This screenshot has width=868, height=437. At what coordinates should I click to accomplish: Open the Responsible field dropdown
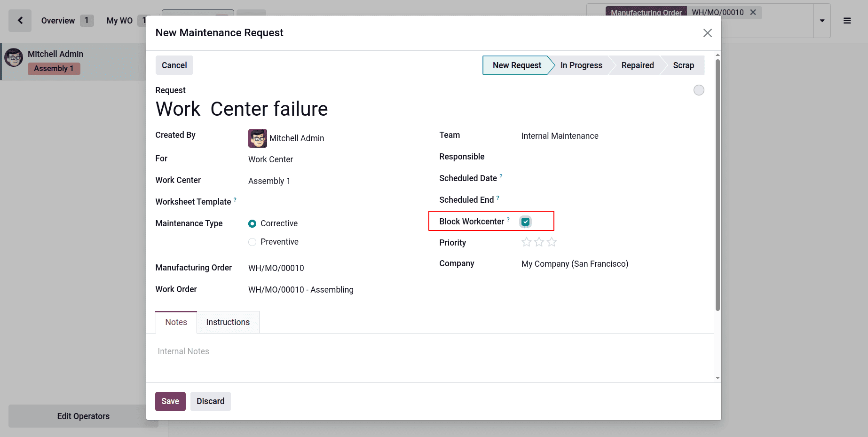click(613, 157)
